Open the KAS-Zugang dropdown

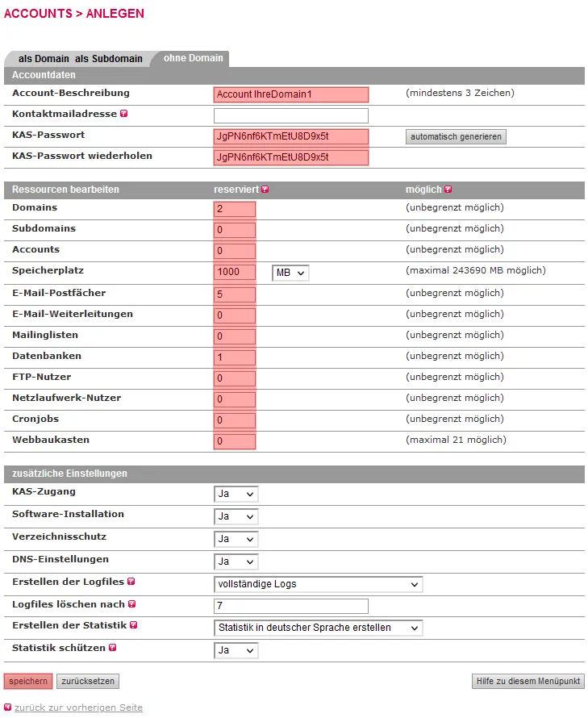(236, 494)
